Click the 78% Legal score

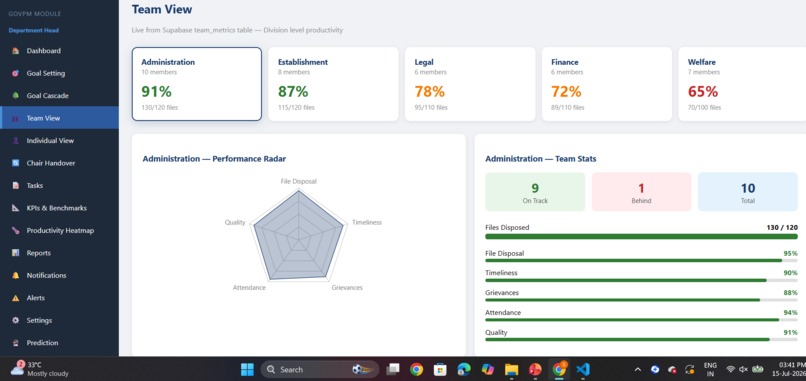(430, 92)
